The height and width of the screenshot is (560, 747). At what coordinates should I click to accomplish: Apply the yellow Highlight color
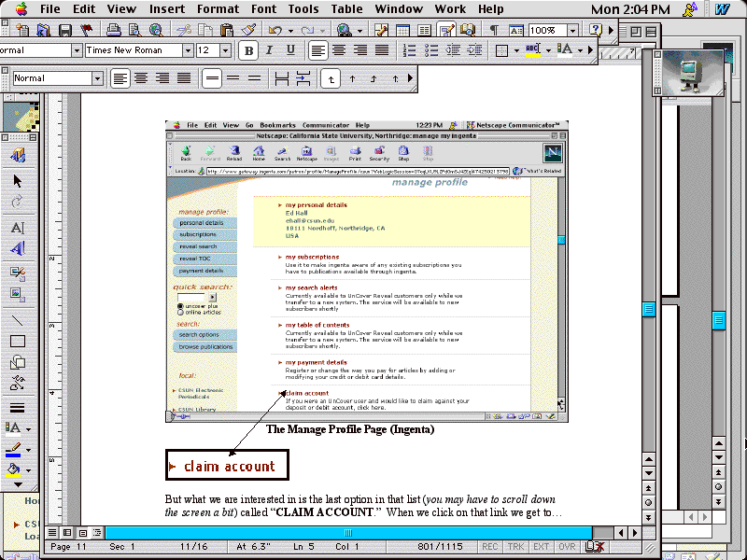pyautogui.click(x=532, y=50)
